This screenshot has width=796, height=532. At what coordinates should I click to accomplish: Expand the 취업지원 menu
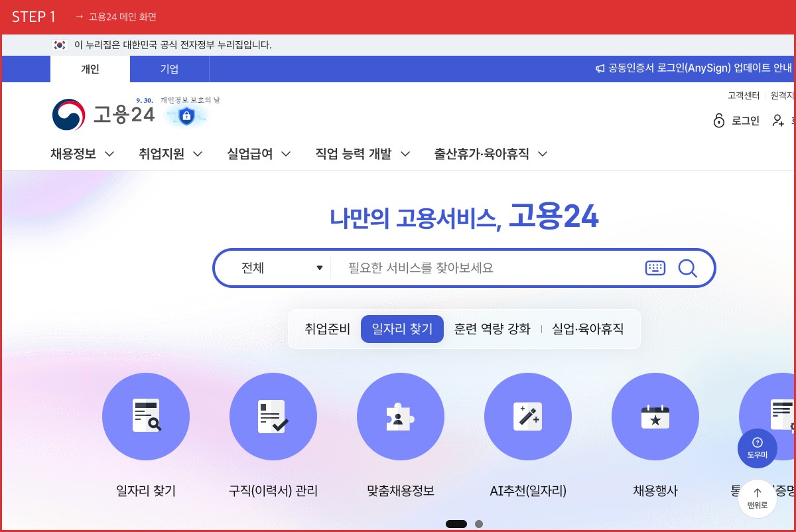(170, 154)
